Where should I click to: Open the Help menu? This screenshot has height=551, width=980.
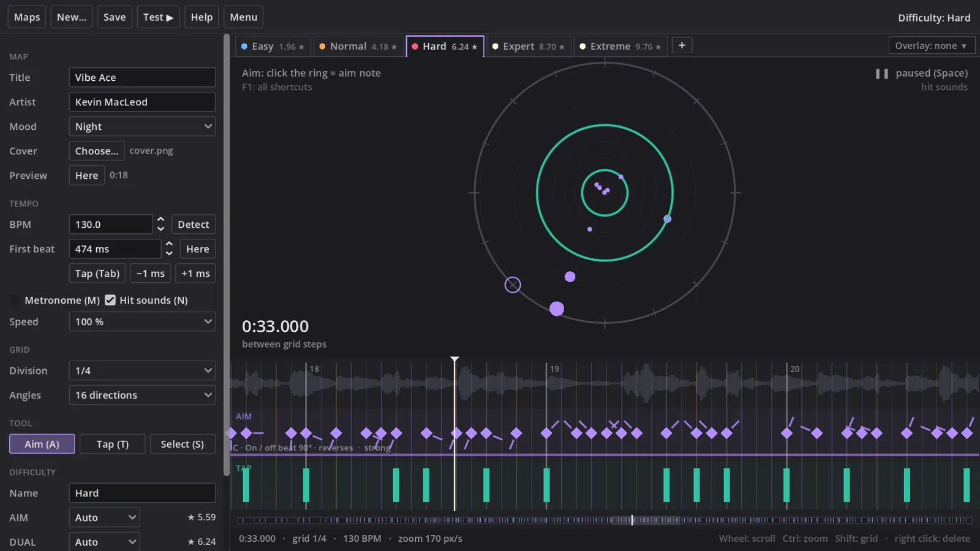[x=202, y=17]
